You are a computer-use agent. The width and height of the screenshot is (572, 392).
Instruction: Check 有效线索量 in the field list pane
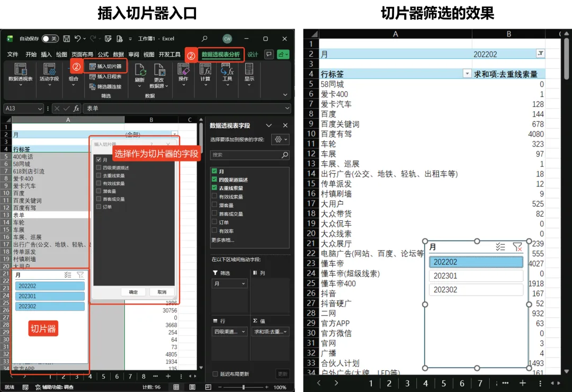(214, 197)
